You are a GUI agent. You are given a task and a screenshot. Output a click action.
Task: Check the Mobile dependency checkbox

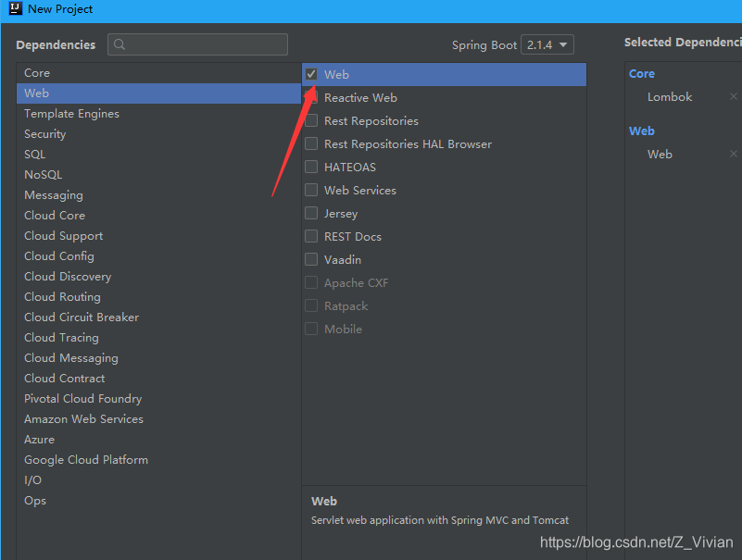pos(311,329)
